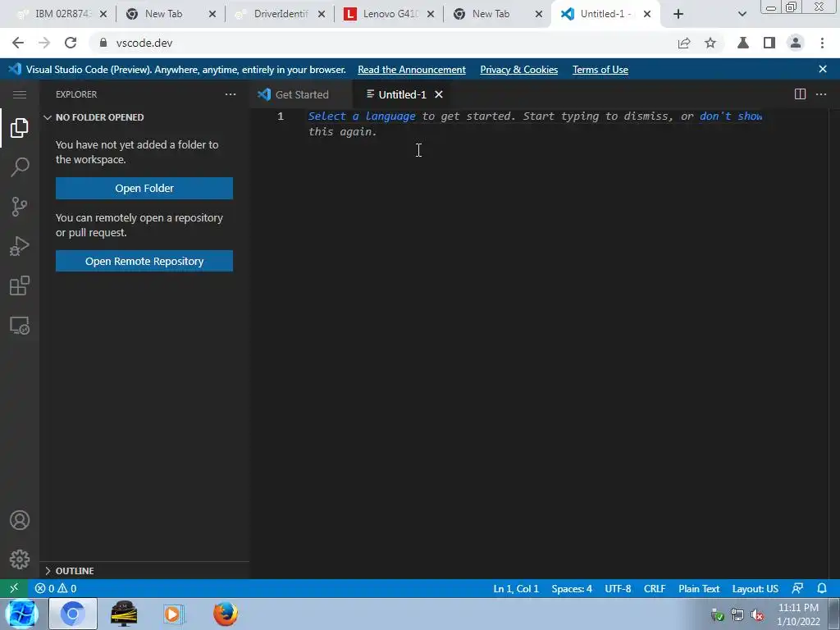Open remote window indicator in status bar
840x630 pixels.
(14, 588)
